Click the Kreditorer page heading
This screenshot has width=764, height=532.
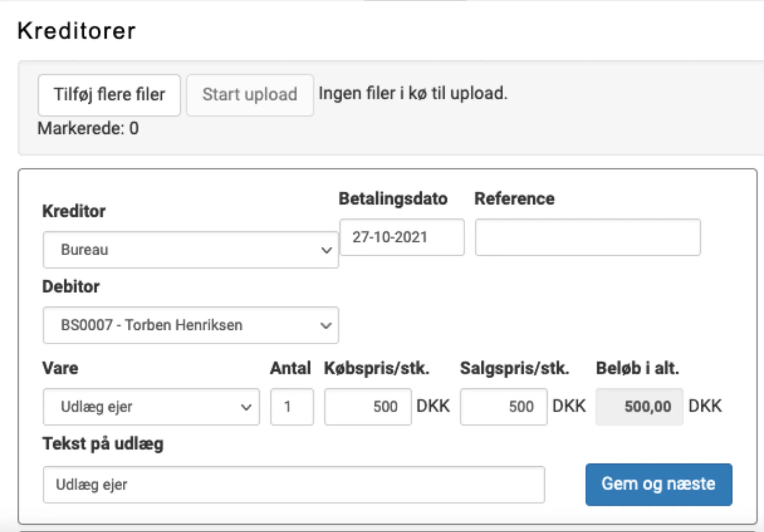76,31
